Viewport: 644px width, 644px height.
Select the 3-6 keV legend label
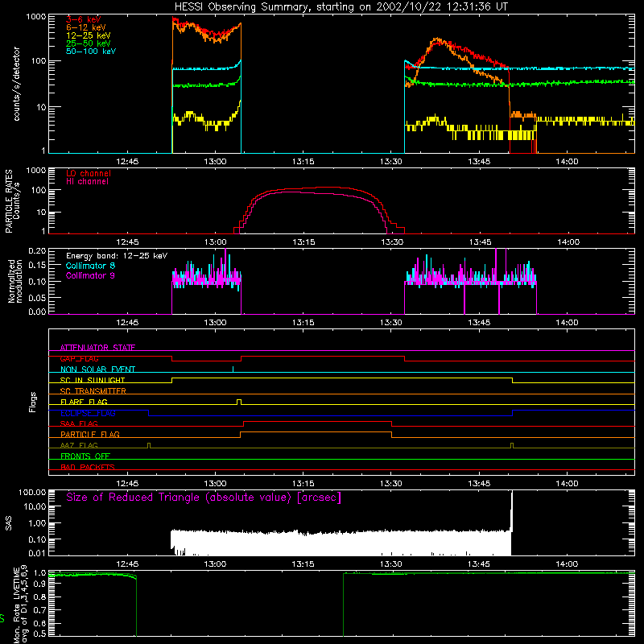coord(84,19)
